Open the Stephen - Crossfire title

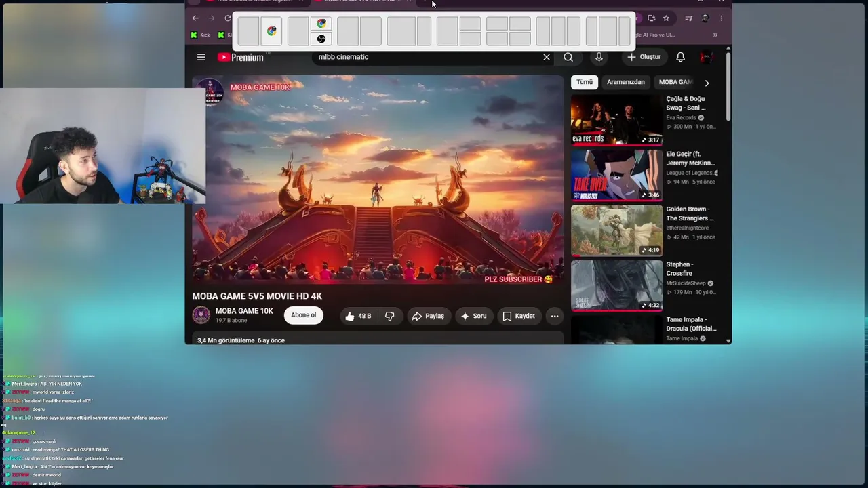[680, 269]
